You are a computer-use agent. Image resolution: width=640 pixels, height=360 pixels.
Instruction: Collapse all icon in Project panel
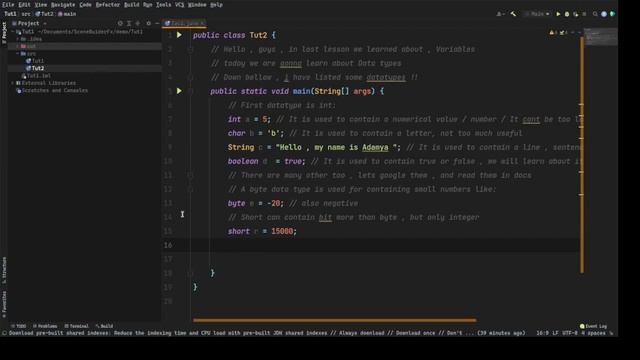tap(138, 23)
